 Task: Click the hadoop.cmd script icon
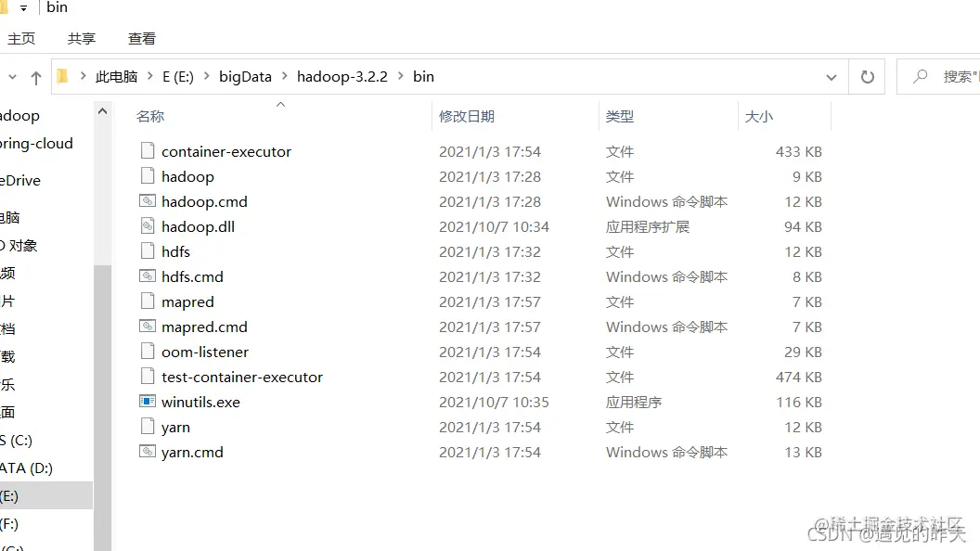pos(148,201)
